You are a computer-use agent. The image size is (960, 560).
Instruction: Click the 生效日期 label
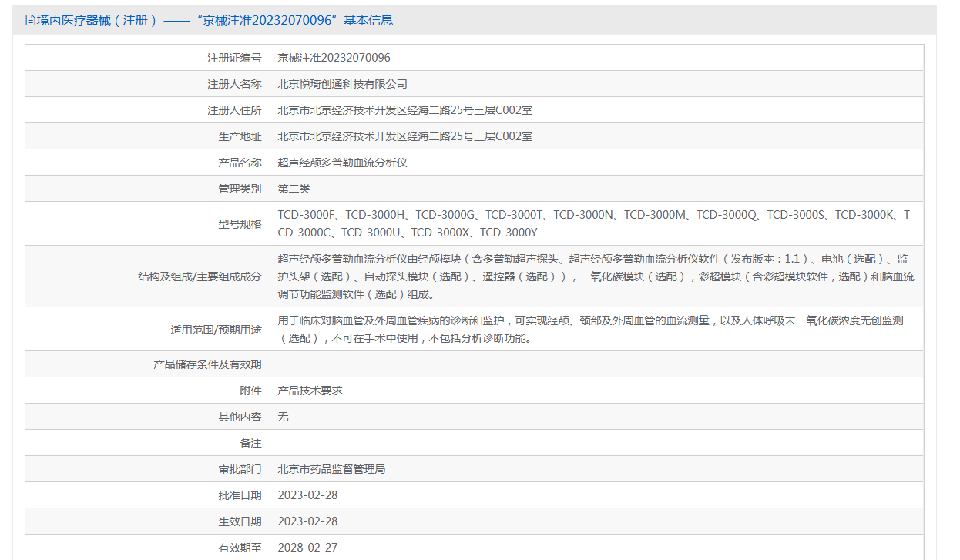click(240, 521)
